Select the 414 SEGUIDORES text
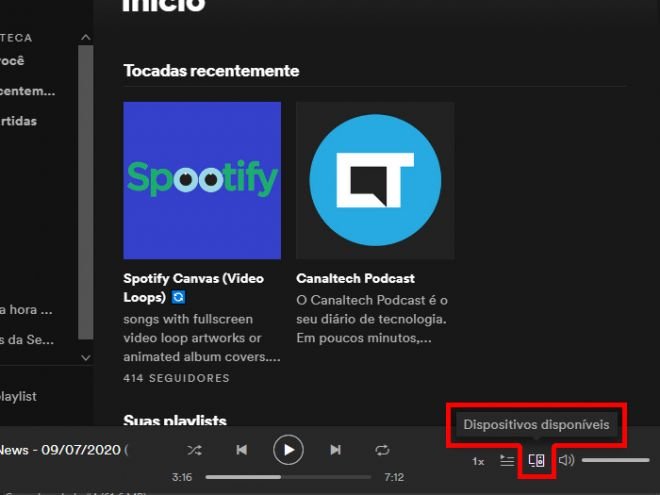 pos(176,378)
